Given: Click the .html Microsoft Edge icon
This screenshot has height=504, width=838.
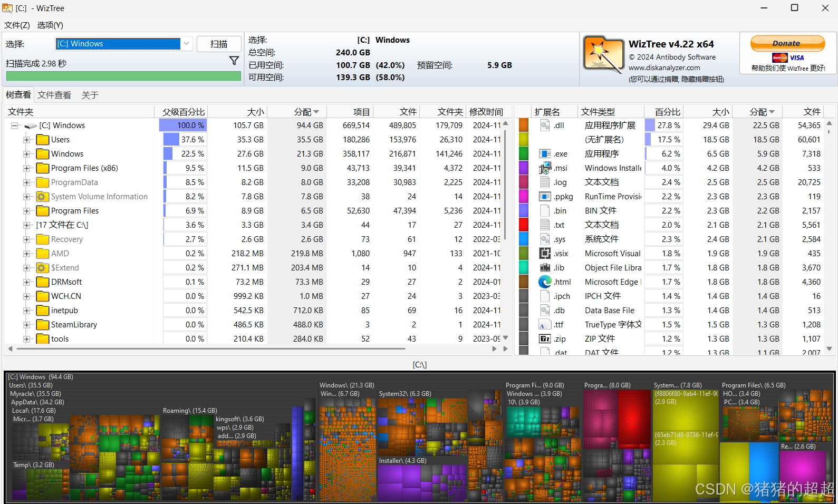Looking at the screenshot, I should 545,282.
